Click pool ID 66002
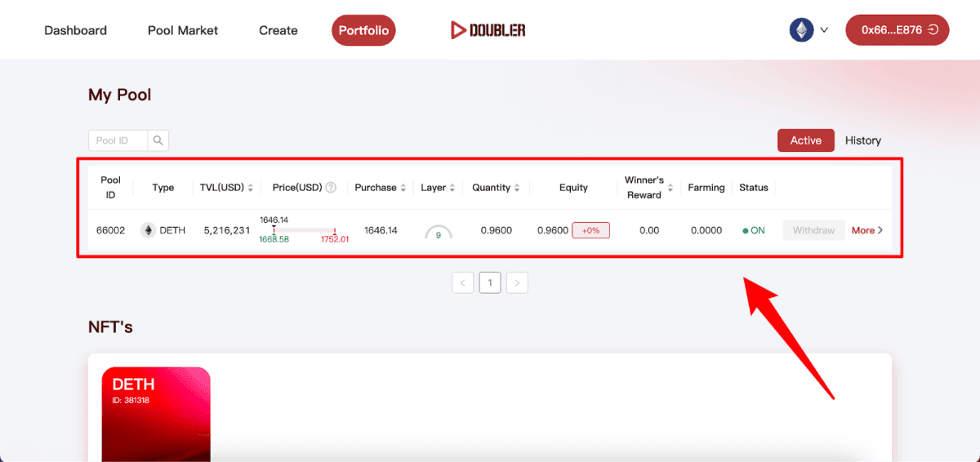 (x=110, y=230)
